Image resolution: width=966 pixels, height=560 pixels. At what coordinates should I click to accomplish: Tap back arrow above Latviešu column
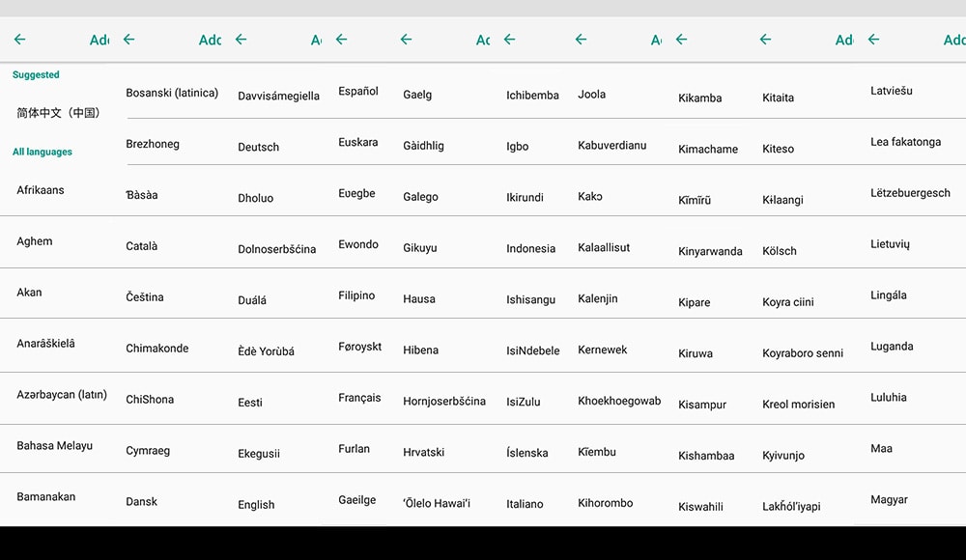pyautogui.click(x=873, y=40)
